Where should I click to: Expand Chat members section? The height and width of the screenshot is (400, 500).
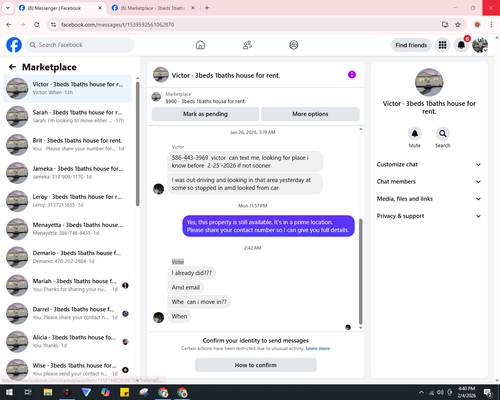(x=429, y=182)
